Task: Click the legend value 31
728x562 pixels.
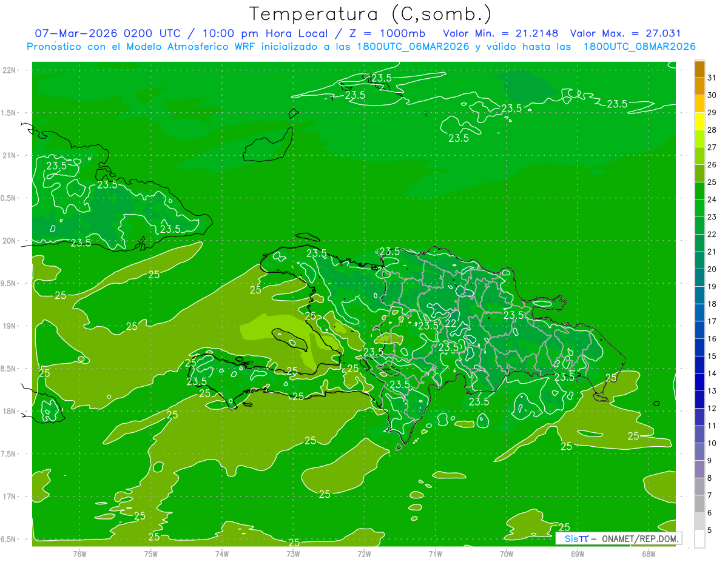Action: coord(712,78)
